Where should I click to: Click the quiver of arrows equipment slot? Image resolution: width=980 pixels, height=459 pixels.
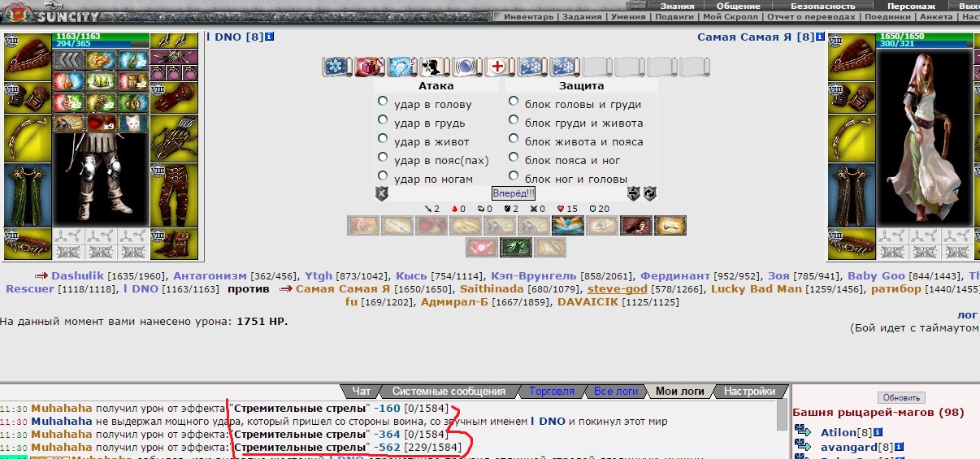pyautogui.click(x=174, y=137)
